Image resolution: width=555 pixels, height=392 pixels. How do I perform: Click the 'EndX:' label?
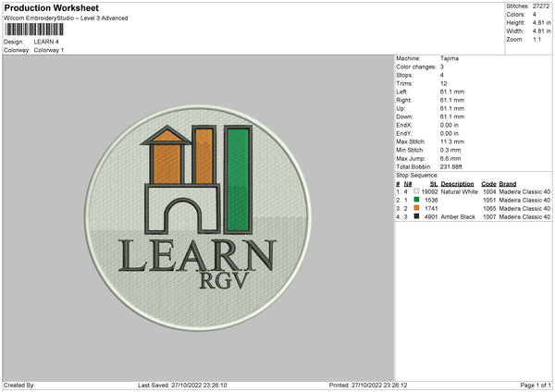point(404,125)
